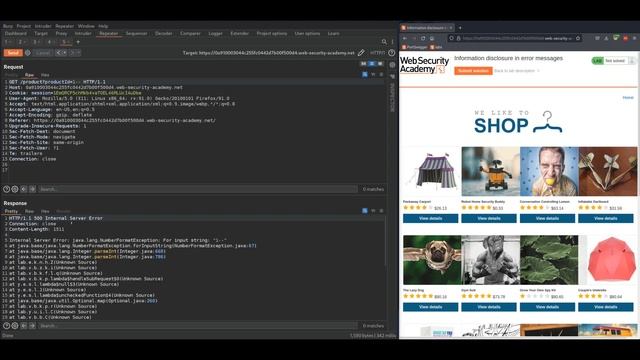
Task: Jump to next Request search match
Action: pos(32,189)
